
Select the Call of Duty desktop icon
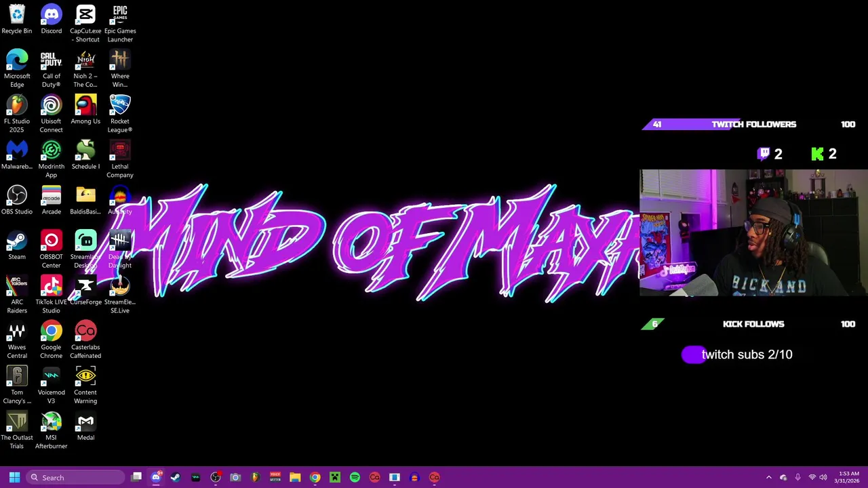[51, 68]
